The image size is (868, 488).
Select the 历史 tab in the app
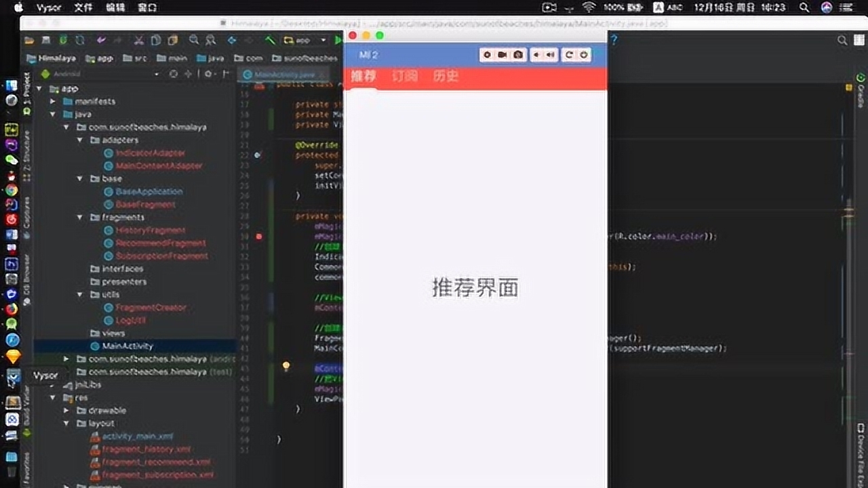(x=446, y=77)
